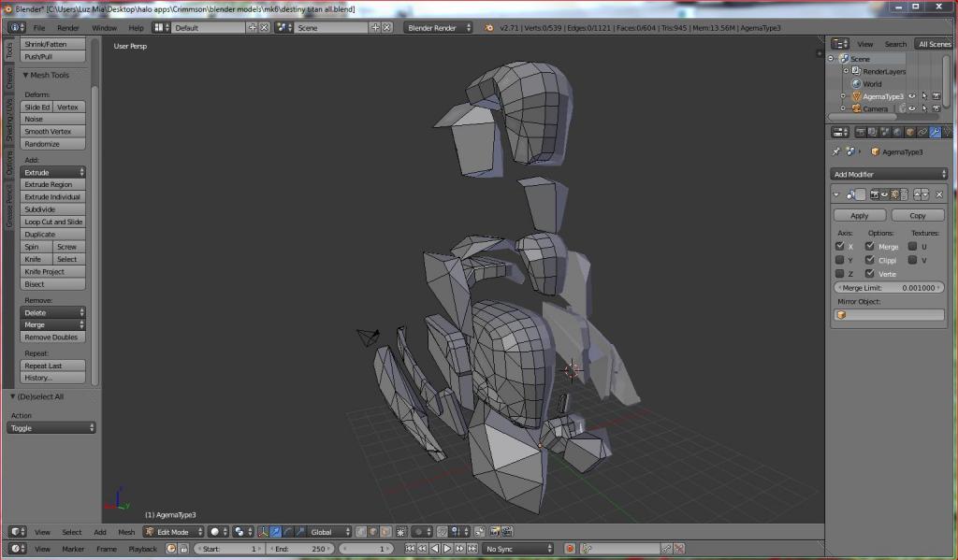
Task: Jump to timeline start with rewind icon
Action: 410,549
